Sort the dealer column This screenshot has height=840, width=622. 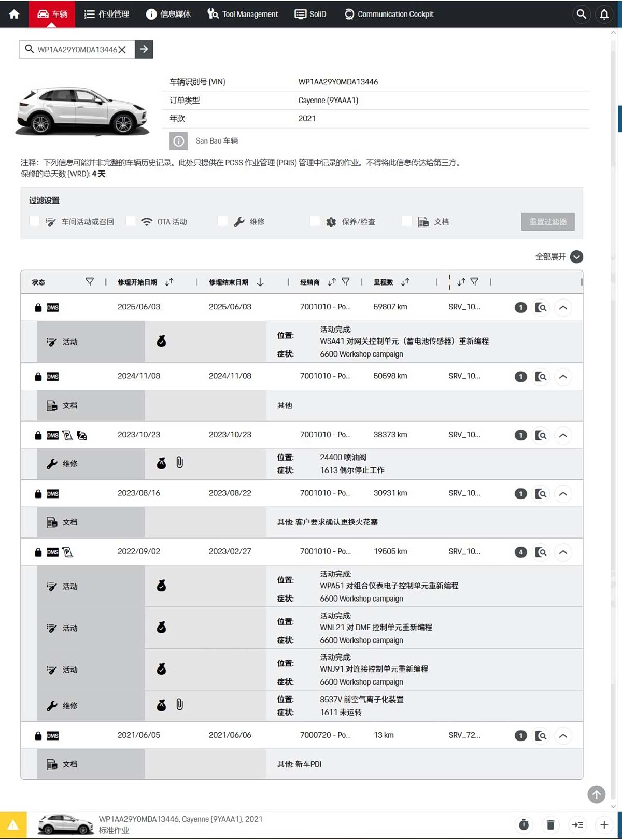point(332,282)
